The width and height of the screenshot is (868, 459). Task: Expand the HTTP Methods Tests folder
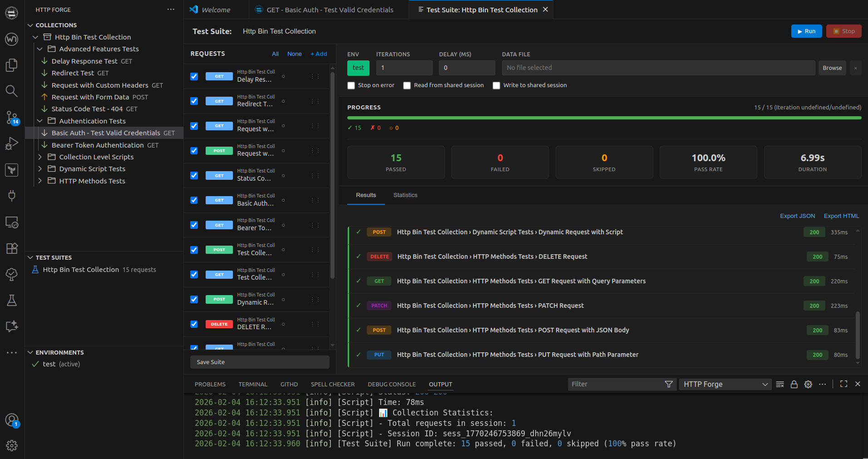tap(39, 181)
